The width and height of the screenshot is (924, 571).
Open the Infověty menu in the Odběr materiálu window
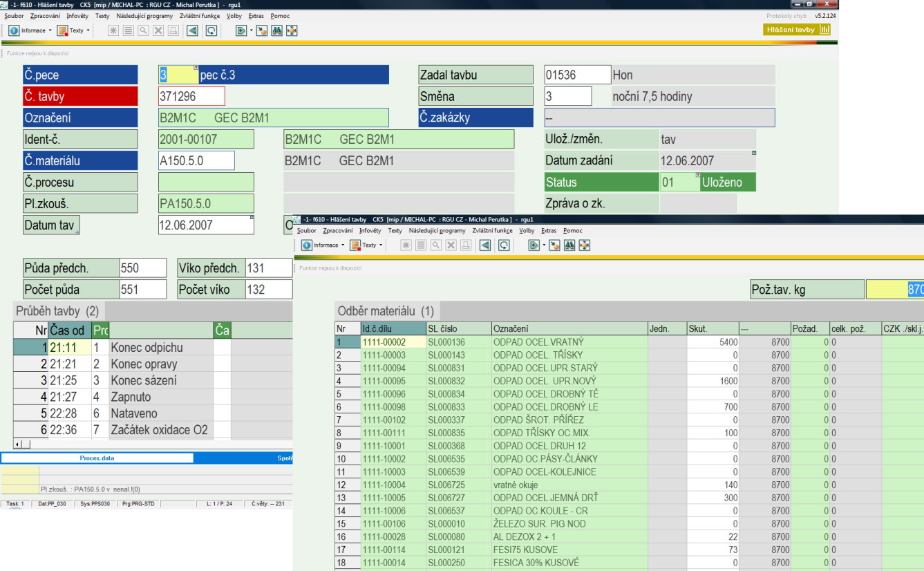click(x=370, y=230)
